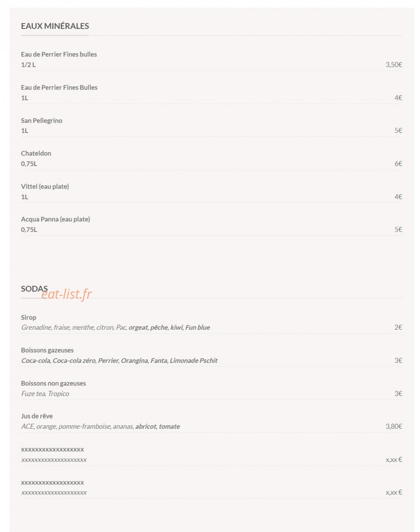Click the Fuze tea, Tropico description
Screen dimensions: 420x532
click(x=45, y=394)
